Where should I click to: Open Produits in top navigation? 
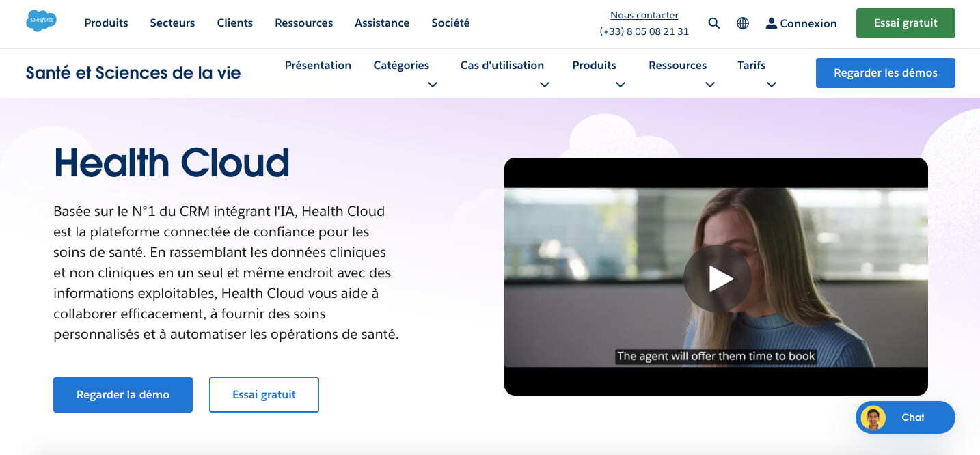coord(106,23)
